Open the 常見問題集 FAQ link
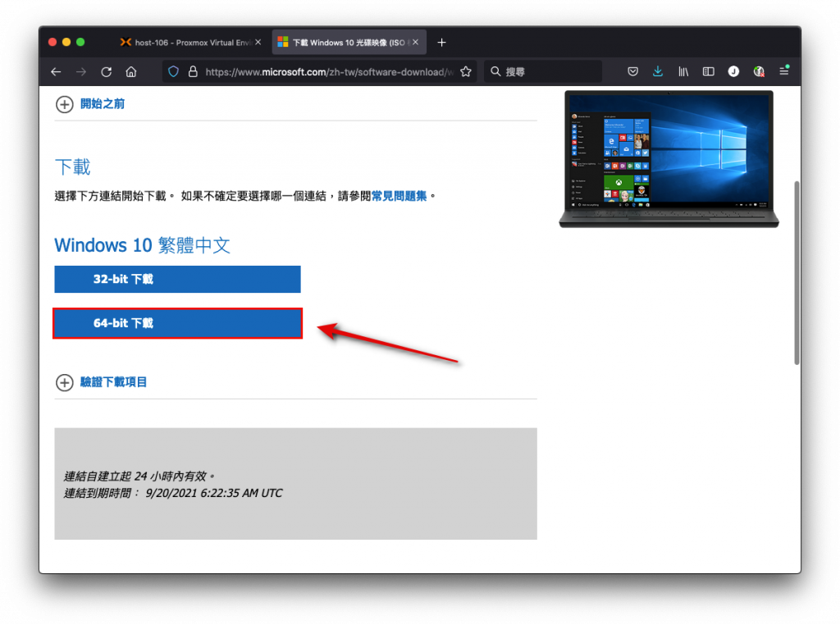The height and width of the screenshot is (625, 840). pos(399,196)
